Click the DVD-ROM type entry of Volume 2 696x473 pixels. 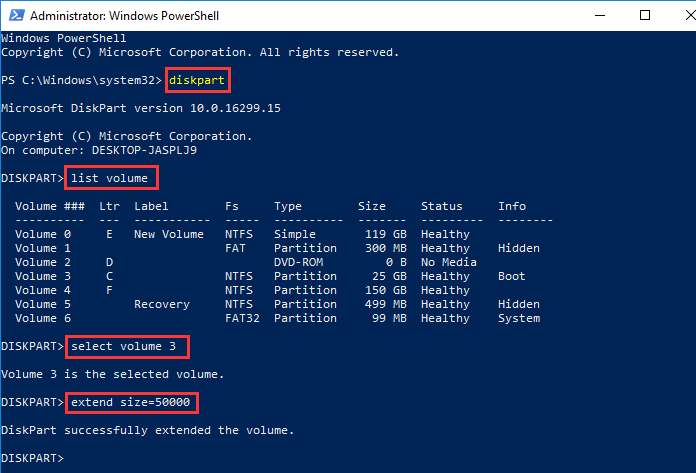298,262
